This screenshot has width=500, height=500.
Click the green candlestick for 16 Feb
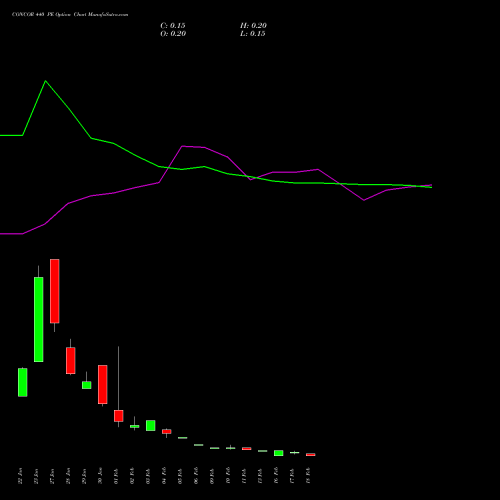[x=279, y=453]
